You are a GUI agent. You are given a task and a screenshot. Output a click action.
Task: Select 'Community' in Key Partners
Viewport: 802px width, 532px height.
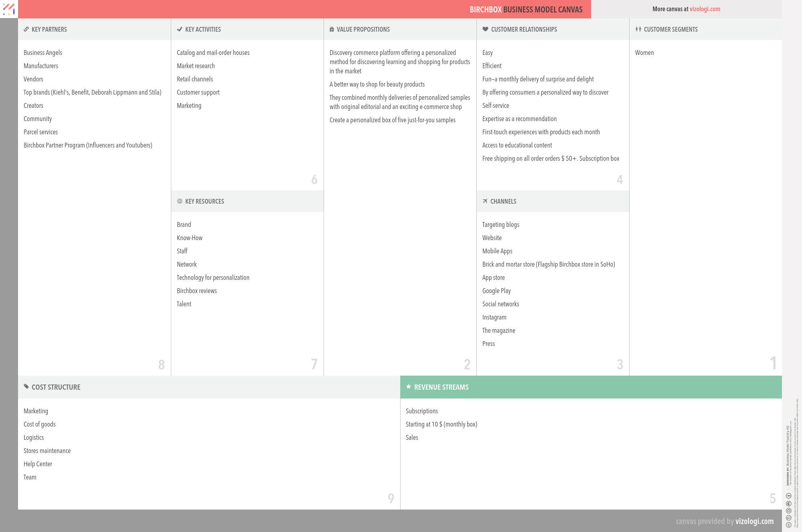[38, 119]
